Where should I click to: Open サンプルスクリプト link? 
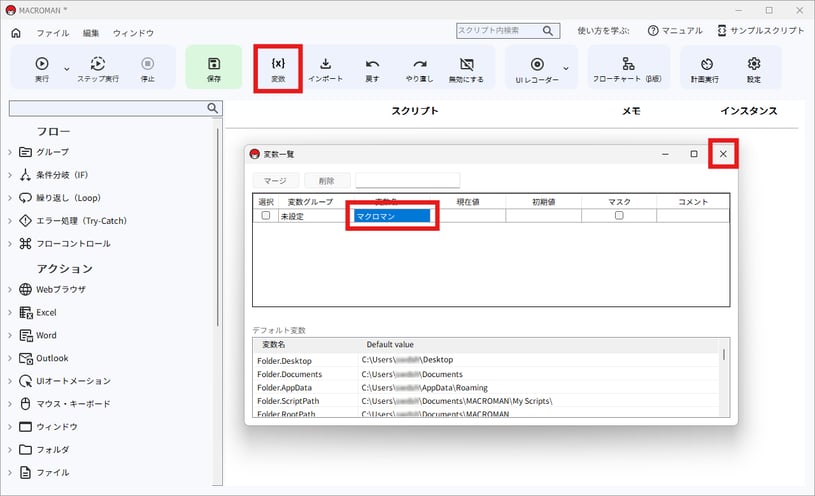click(x=760, y=31)
